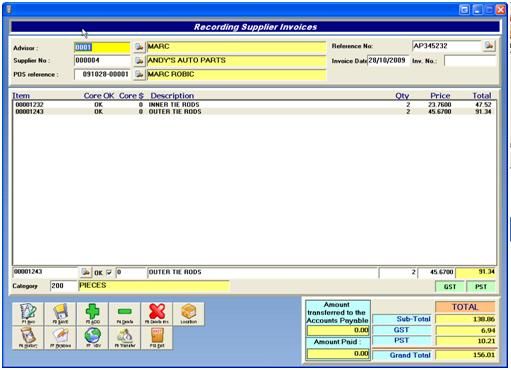Open the Supplier No lookup icon

tap(139, 61)
